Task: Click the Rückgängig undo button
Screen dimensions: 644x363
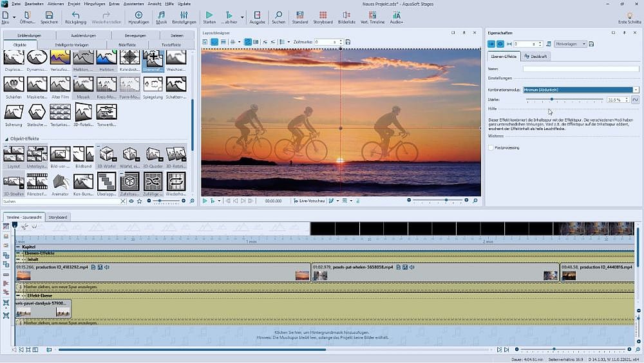Action: click(x=75, y=17)
